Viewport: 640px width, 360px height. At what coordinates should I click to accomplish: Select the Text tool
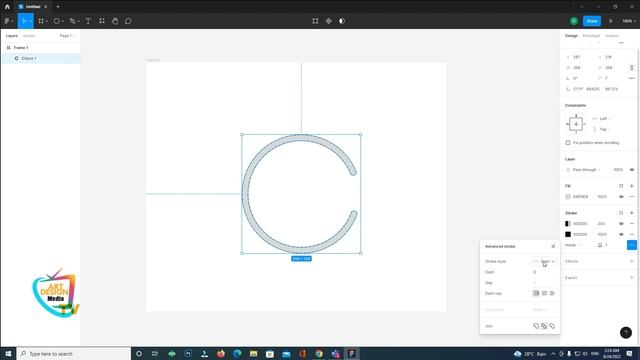tap(88, 21)
